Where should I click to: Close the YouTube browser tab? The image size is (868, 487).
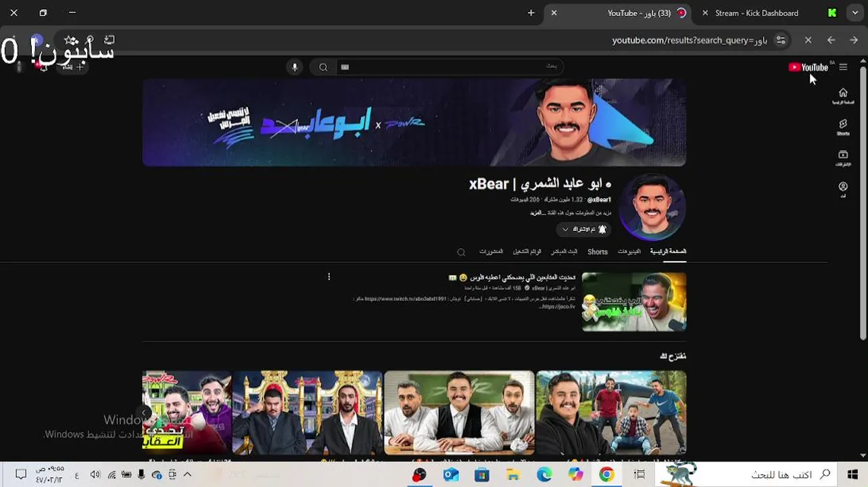pos(554,13)
